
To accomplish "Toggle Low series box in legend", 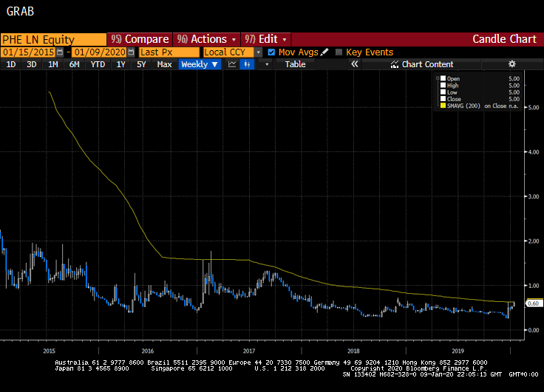I will 443,92.
